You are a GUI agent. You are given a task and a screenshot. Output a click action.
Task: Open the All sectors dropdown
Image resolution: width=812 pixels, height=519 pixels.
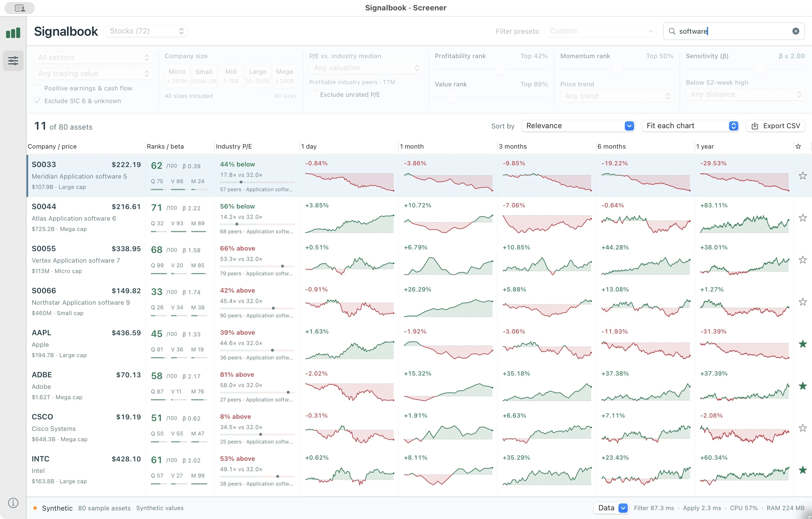coord(93,57)
